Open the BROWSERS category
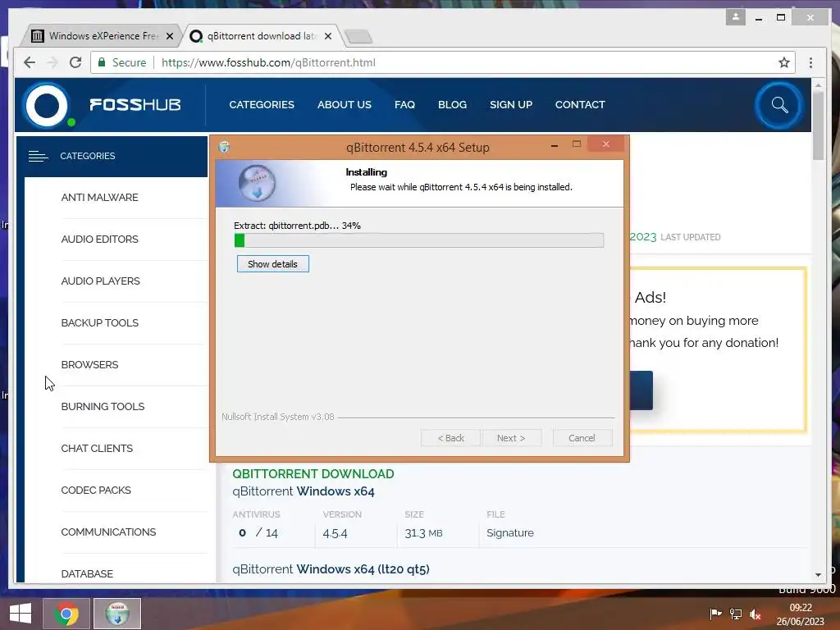Viewport: 840px width, 630px height. coord(89,364)
